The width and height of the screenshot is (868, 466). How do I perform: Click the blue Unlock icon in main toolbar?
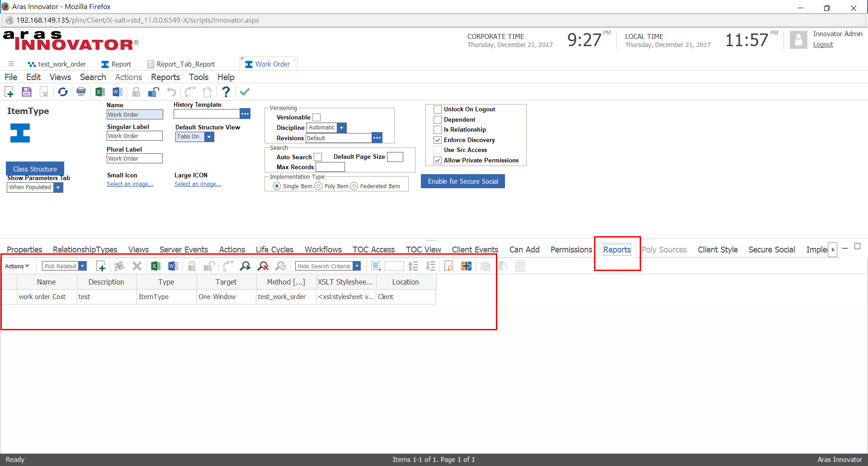pos(154,92)
